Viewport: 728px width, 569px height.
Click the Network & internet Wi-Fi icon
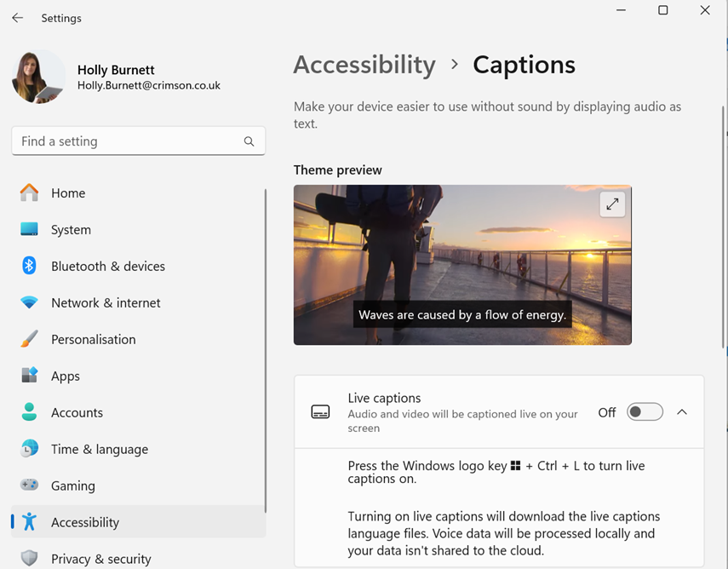tap(29, 302)
